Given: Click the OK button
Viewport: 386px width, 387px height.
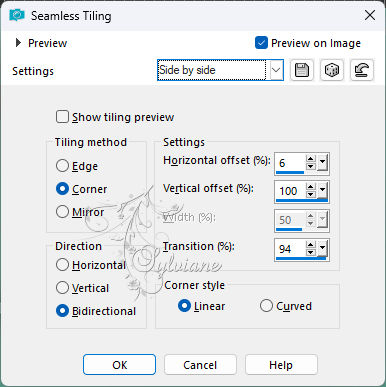Looking at the screenshot, I should [119, 365].
